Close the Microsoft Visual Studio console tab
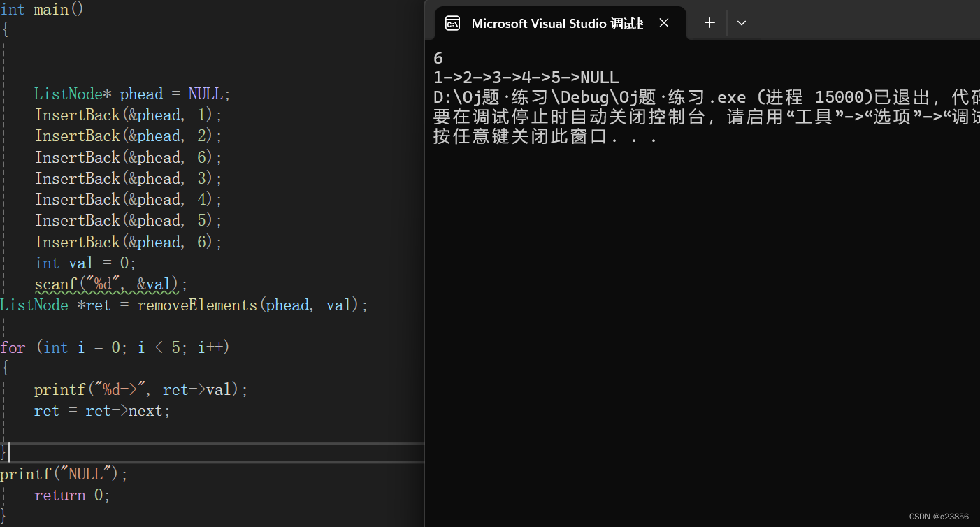 (664, 23)
